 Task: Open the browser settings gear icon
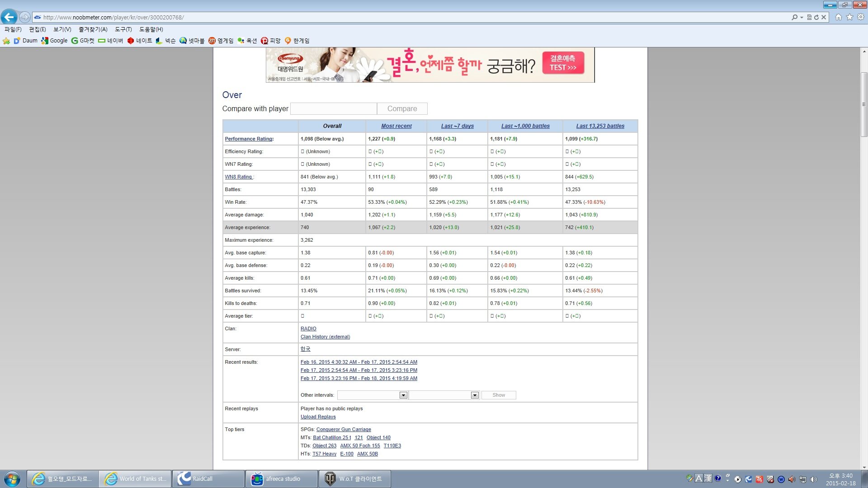pos(861,17)
